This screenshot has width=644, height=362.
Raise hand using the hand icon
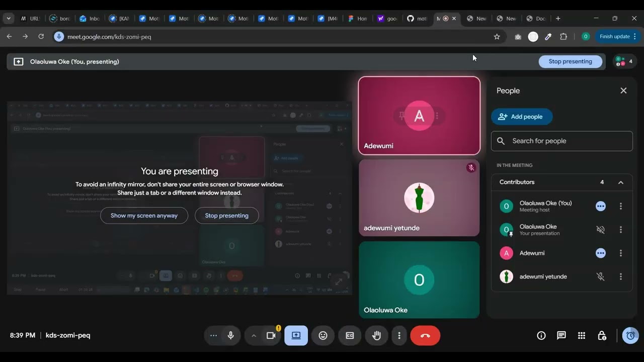pyautogui.click(x=376, y=335)
